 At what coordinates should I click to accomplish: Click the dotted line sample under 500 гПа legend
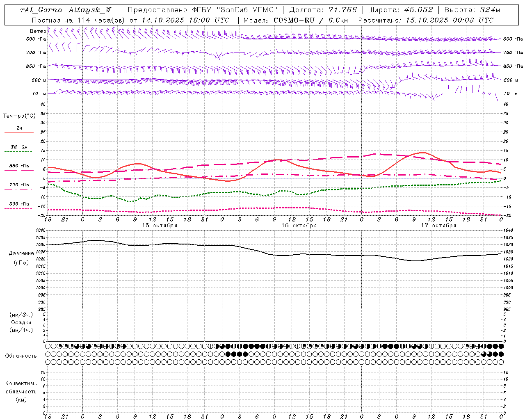pos(18,209)
